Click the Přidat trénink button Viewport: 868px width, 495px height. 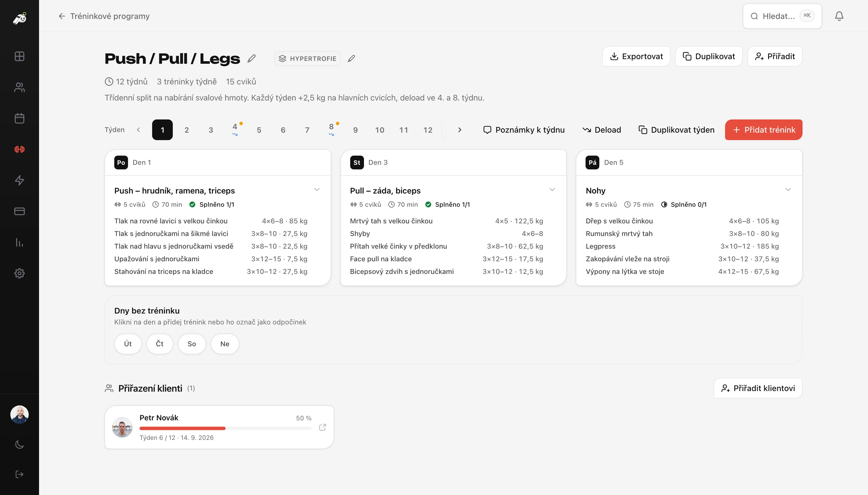coord(763,129)
